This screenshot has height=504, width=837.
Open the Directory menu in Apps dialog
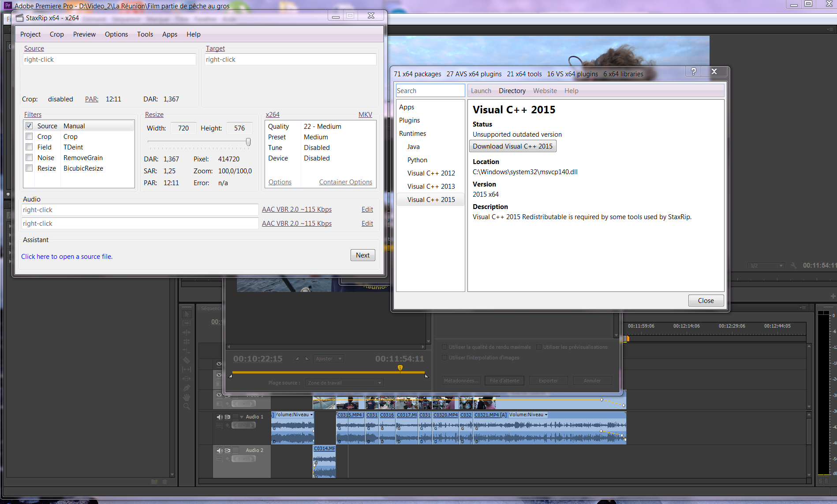click(x=512, y=91)
